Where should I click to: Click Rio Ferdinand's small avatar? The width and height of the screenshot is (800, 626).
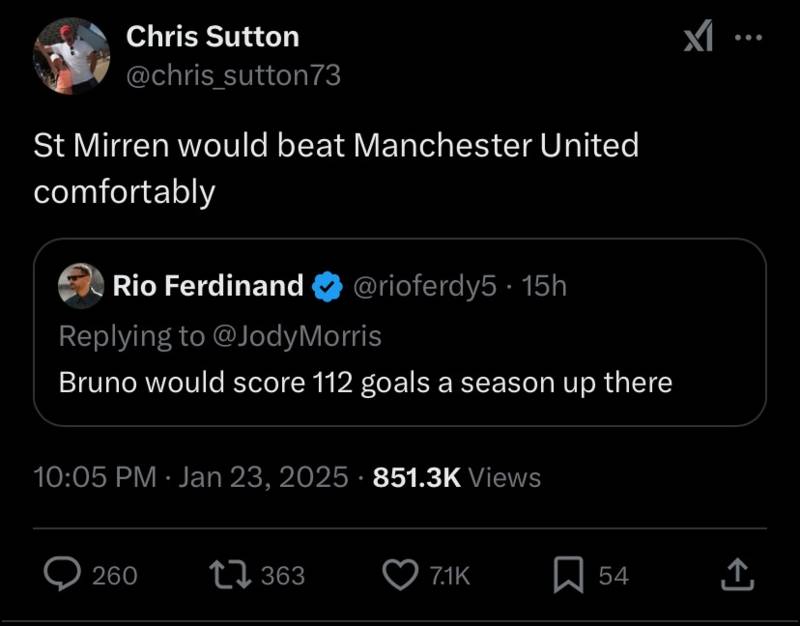click(x=80, y=287)
